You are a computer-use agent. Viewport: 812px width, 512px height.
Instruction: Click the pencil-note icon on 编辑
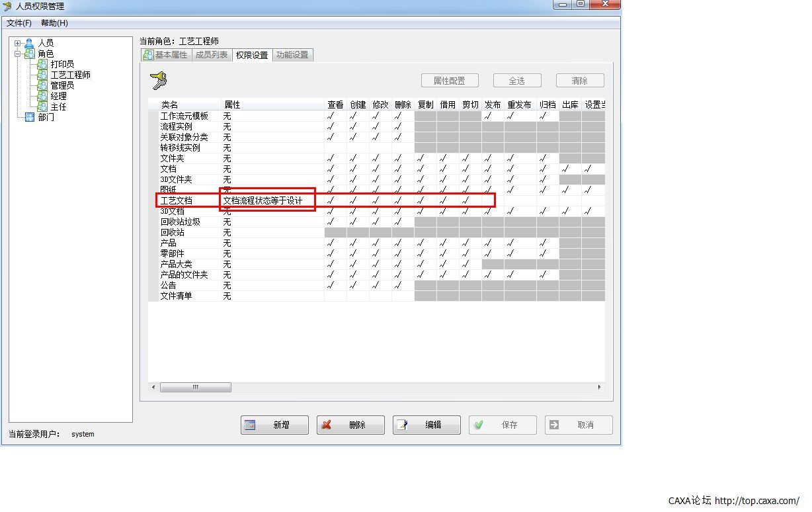coord(402,425)
